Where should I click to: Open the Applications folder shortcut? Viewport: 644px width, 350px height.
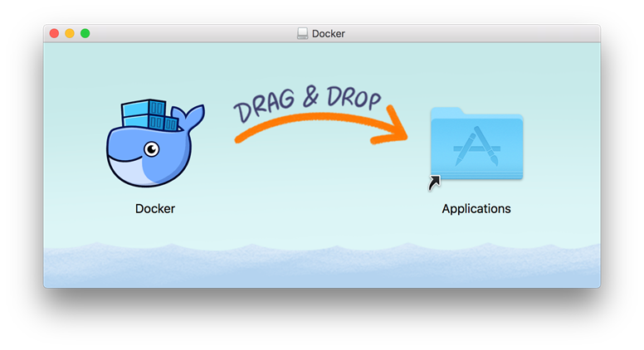(x=476, y=145)
